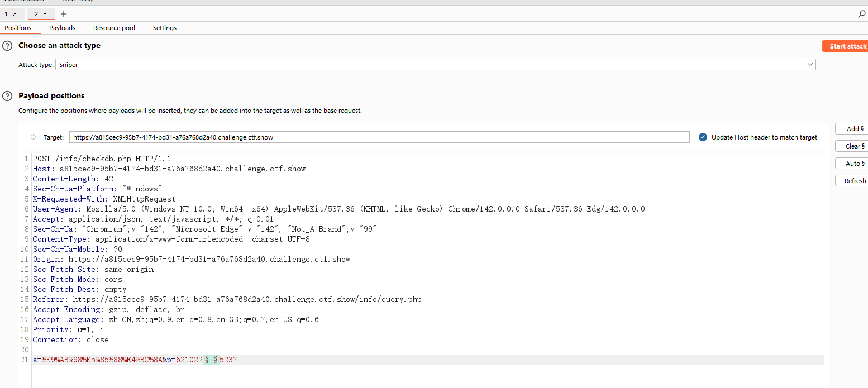Click the Sec-Fetch-Dest: empty line
This screenshot has height=388, width=868.
79,289
